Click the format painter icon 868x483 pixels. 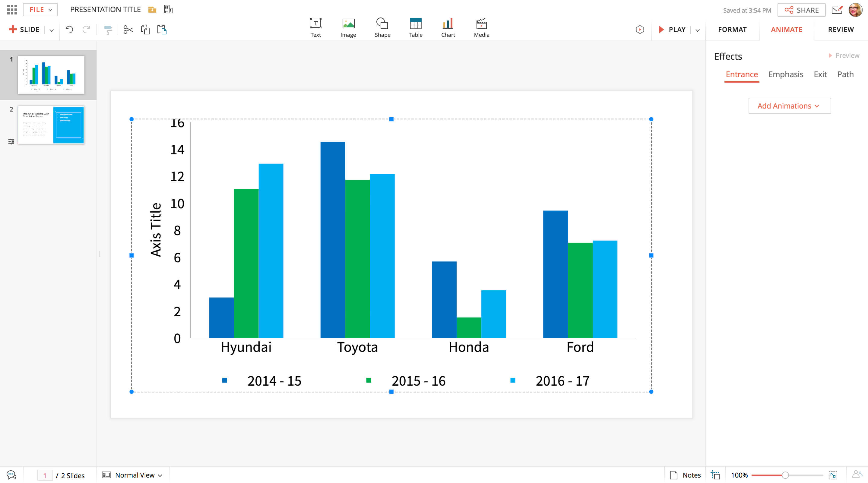point(108,30)
